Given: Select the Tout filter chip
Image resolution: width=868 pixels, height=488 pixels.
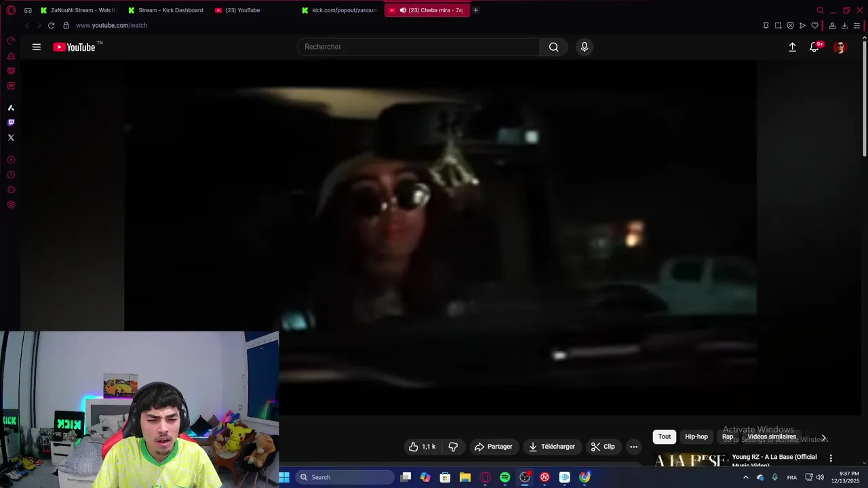Looking at the screenshot, I should tap(665, 437).
